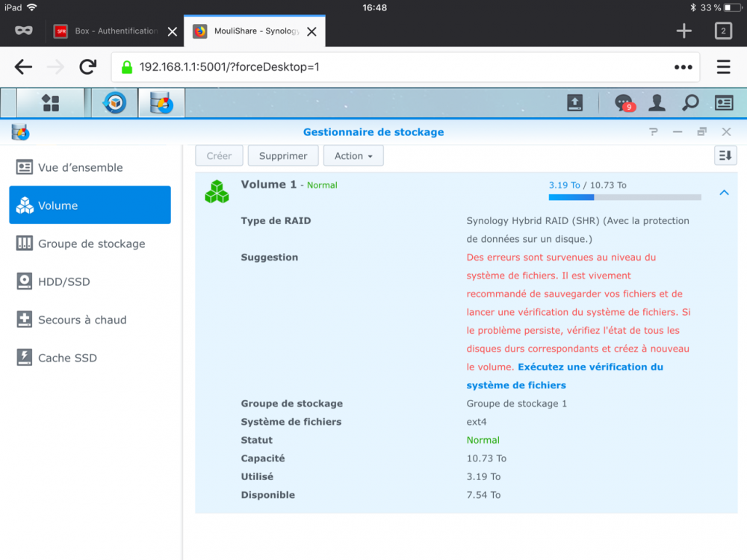Click the browser address bar URL
Screen dimensions: 747x560
(x=229, y=67)
